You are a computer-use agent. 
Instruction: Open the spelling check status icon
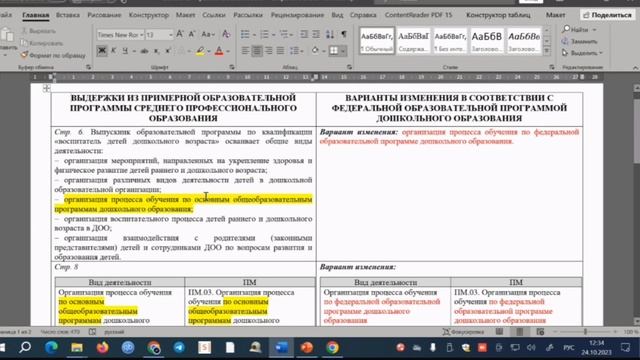[x=93, y=332]
